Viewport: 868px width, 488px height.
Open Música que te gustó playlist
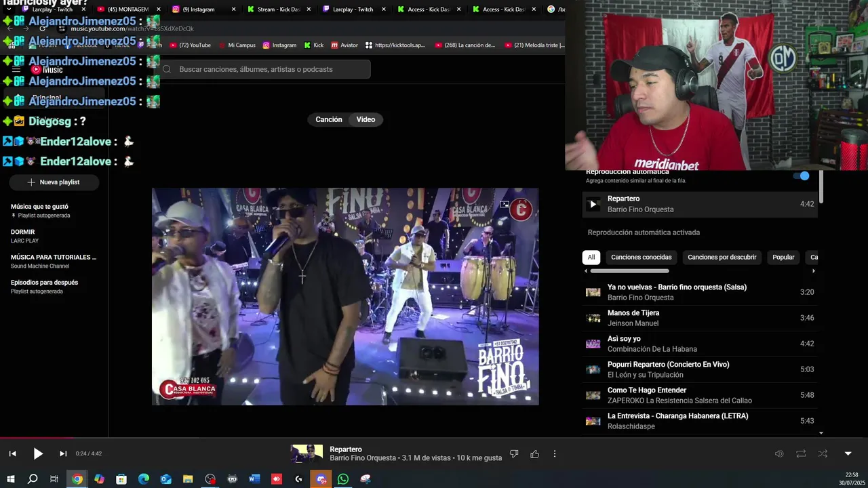[x=54, y=211]
